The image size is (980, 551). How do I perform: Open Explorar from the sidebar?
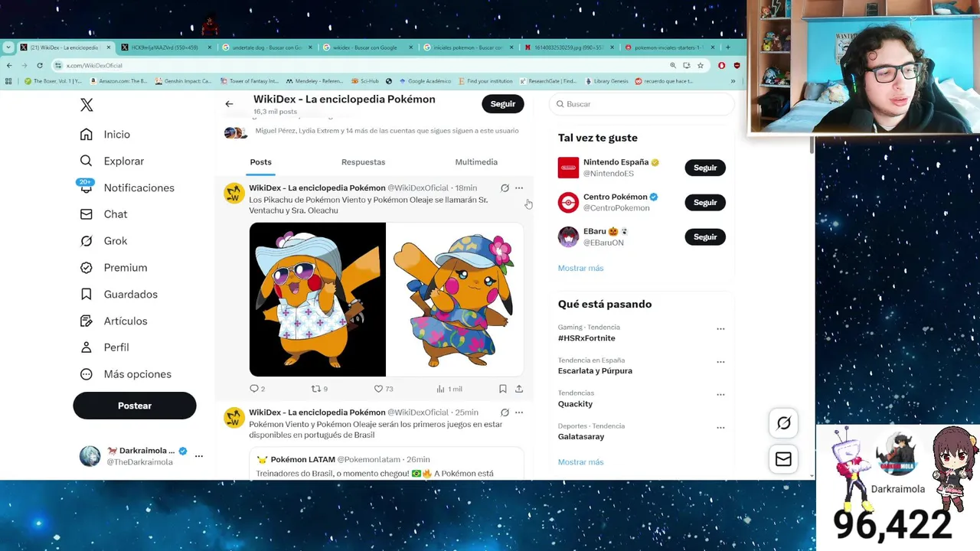[112, 161]
